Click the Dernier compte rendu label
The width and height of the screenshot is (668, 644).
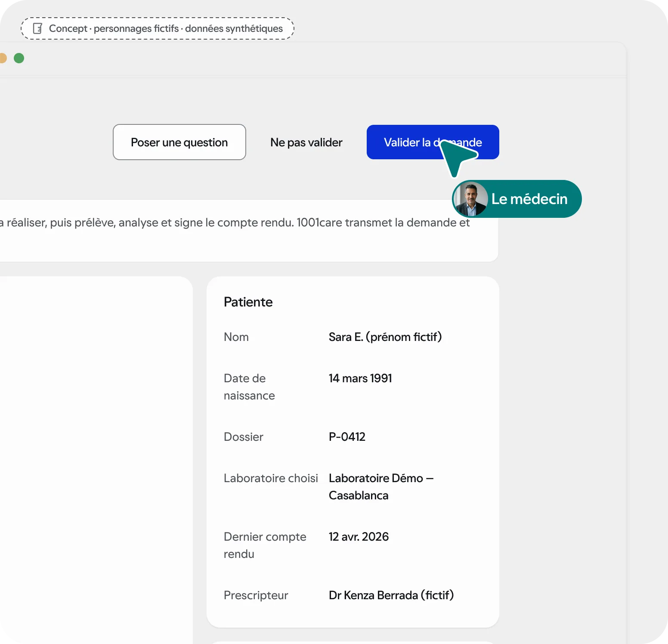tap(265, 545)
